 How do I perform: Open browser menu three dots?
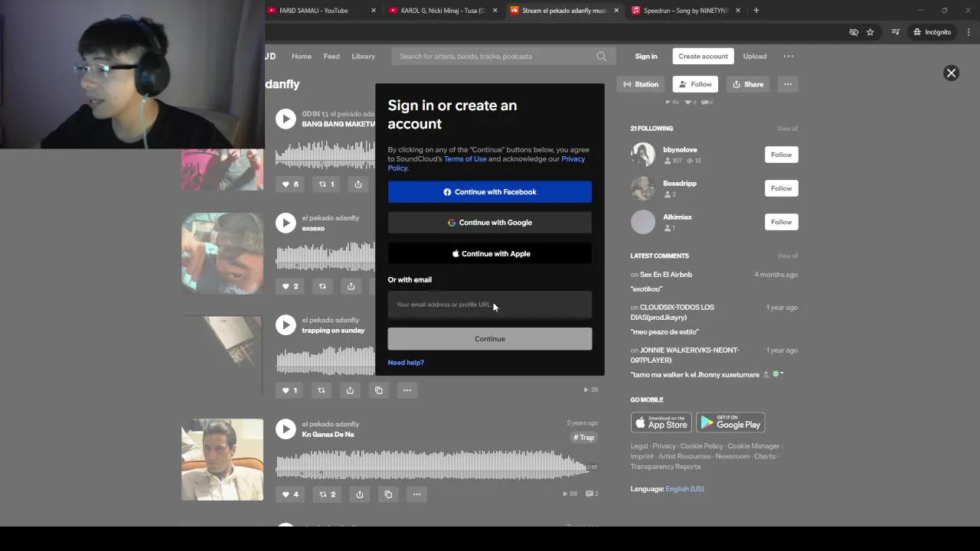click(x=969, y=32)
